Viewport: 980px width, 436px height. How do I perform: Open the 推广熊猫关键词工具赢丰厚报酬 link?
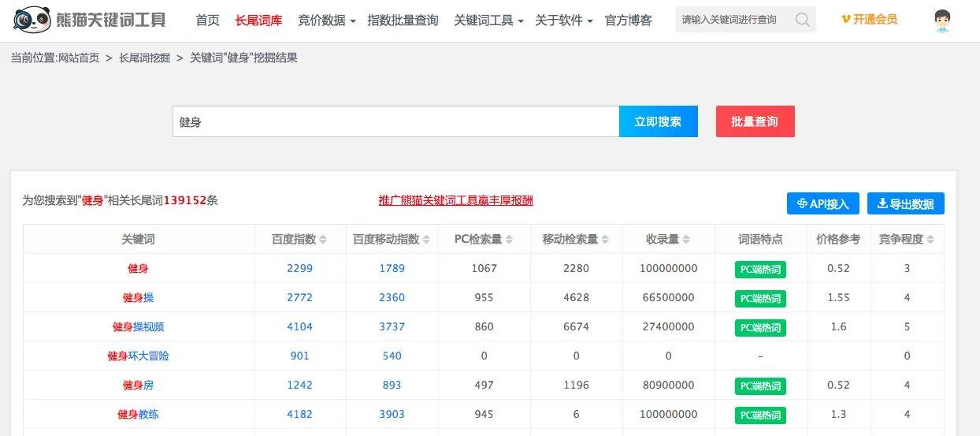455,200
